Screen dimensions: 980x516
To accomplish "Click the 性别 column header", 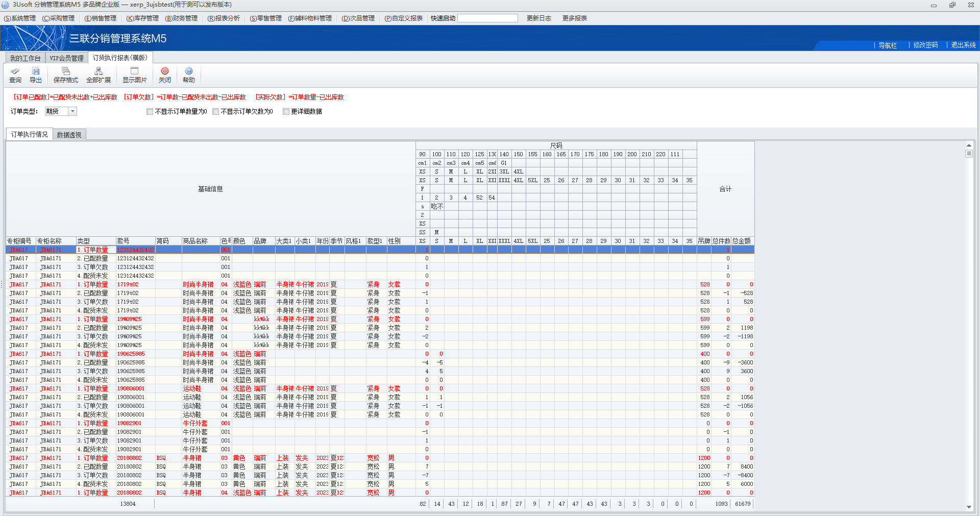I will [401, 241].
